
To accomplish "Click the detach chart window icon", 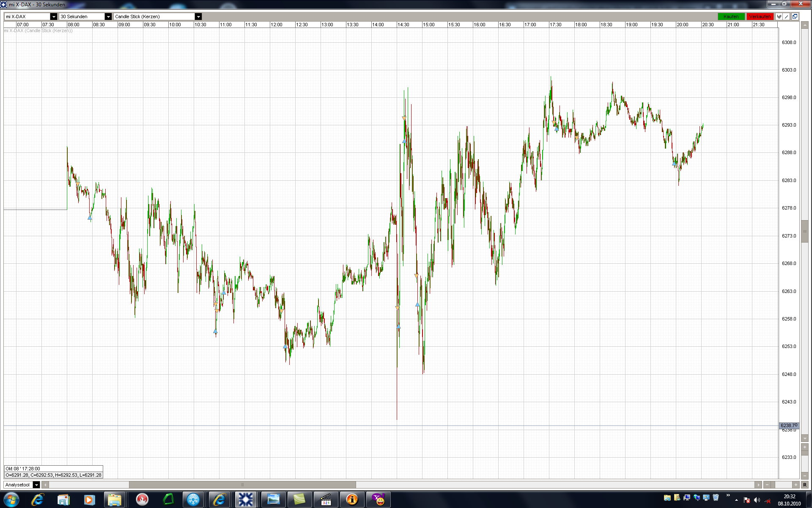I will [x=795, y=17].
